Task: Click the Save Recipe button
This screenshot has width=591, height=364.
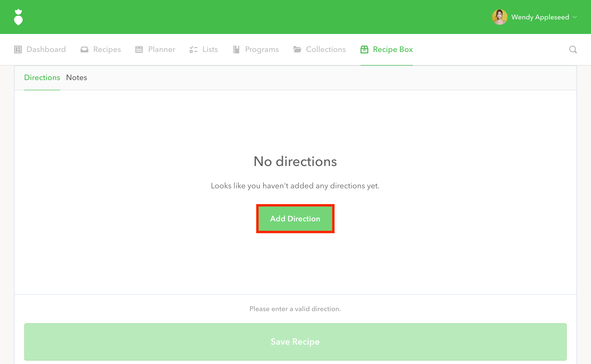Action: pos(295,342)
